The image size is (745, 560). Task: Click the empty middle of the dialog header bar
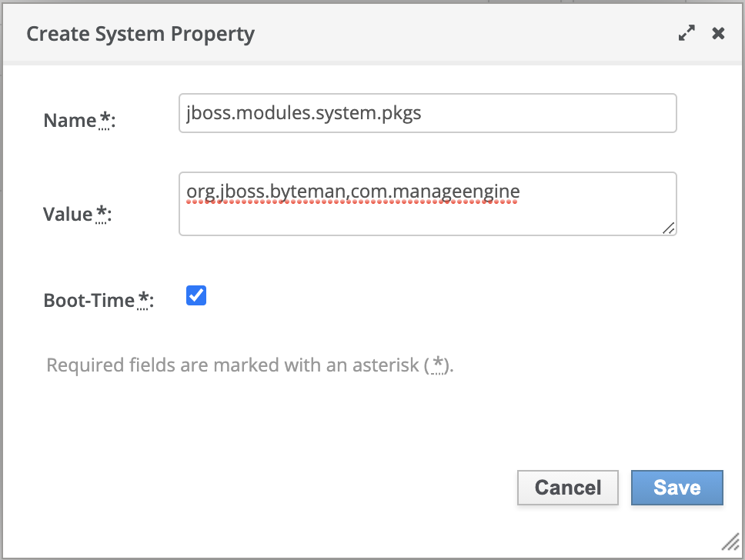pyautogui.click(x=462, y=34)
